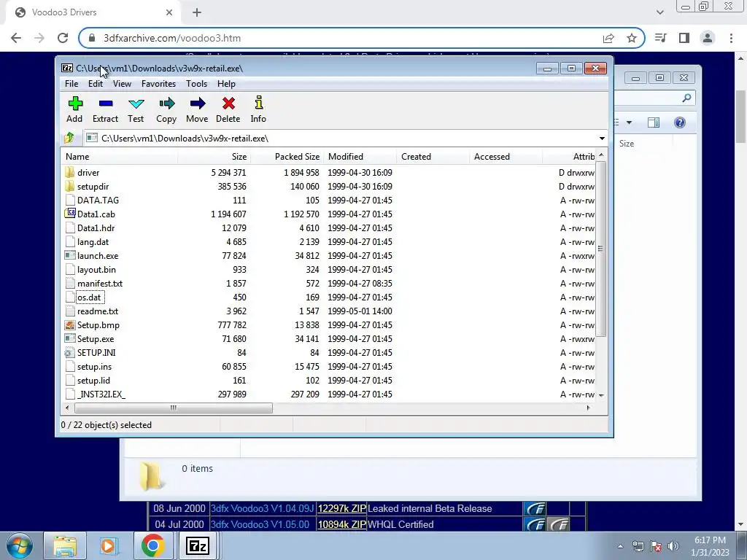Open Help in the Explorer window

click(x=680, y=122)
